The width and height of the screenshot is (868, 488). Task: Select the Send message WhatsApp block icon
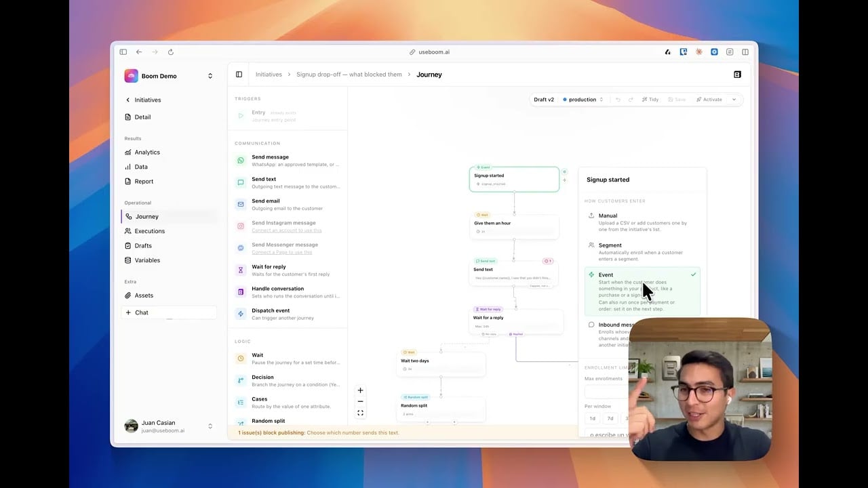tap(240, 161)
